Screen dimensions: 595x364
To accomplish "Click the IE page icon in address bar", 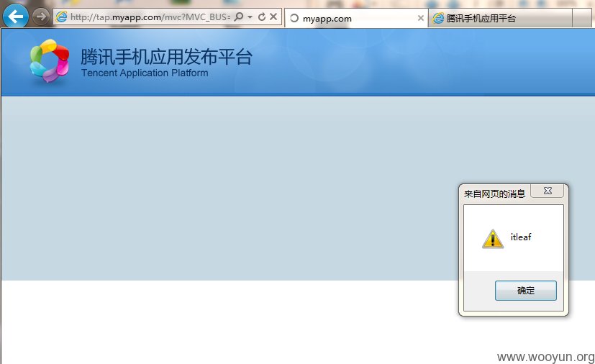I will pos(61,17).
